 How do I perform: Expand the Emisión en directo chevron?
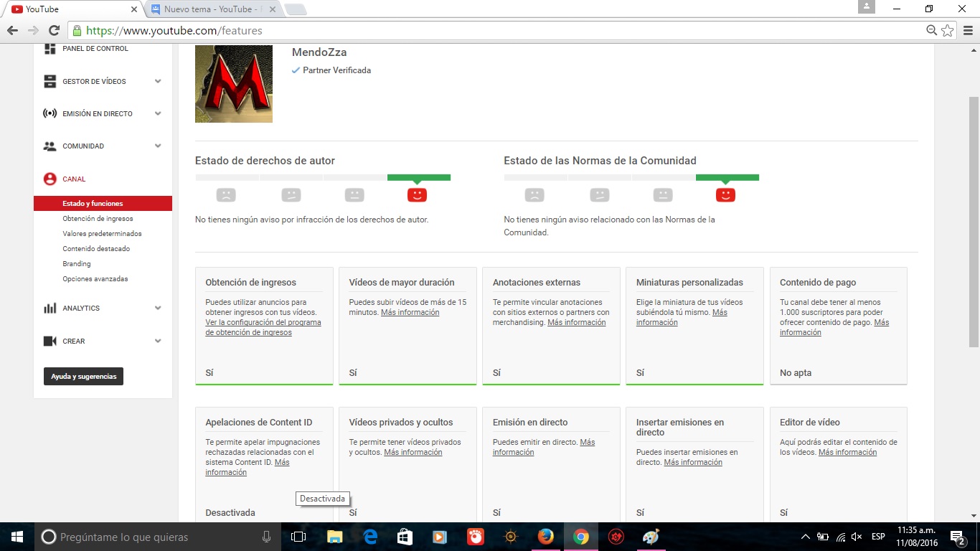(x=158, y=113)
